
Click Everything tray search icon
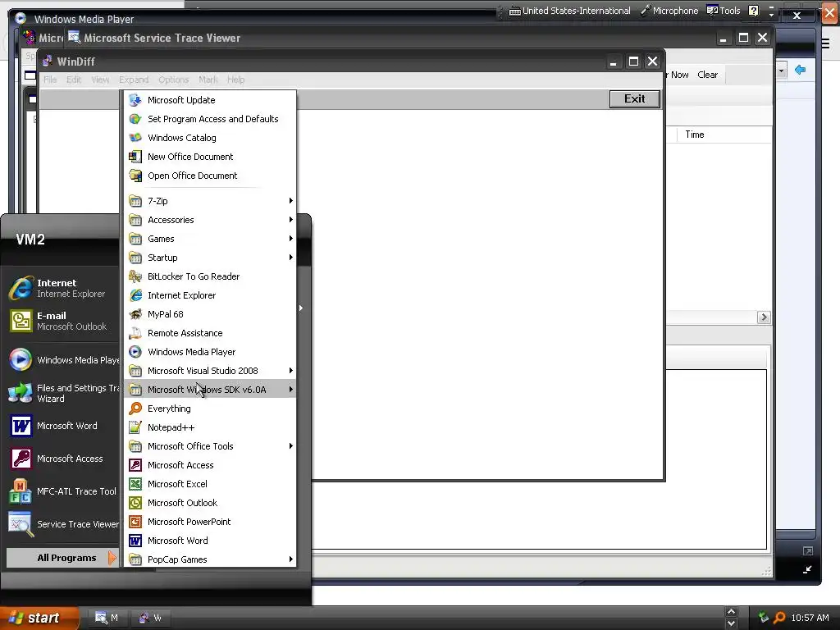(779, 618)
